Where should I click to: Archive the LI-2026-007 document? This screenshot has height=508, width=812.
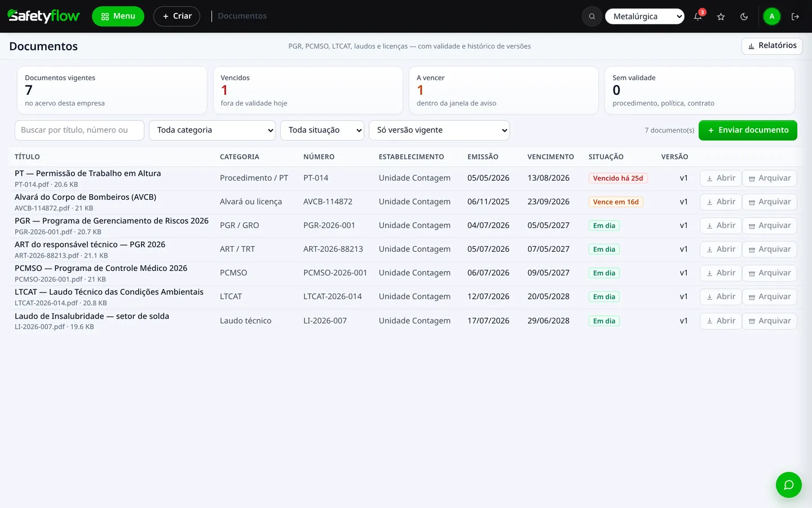pos(770,321)
